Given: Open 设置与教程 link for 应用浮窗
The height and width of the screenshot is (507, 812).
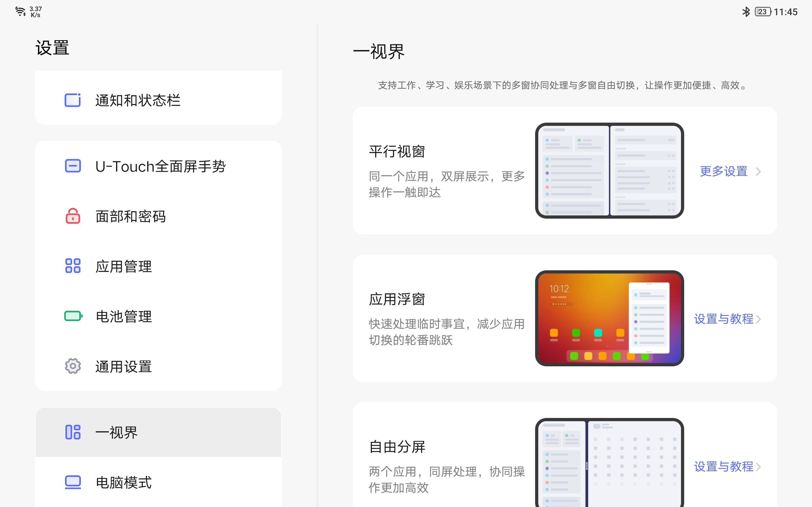Looking at the screenshot, I should [724, 319].
